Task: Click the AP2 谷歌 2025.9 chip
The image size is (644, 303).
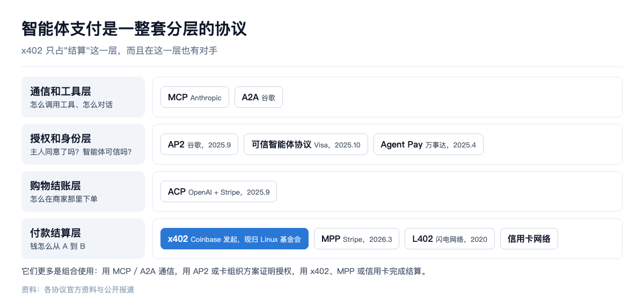Action: coord(199,144)
